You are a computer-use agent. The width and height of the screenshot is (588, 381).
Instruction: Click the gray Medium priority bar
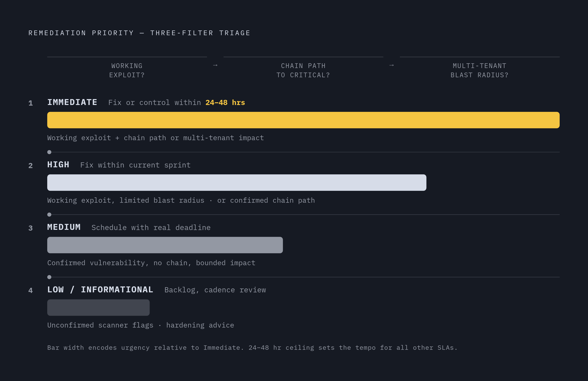coord(165,245)
